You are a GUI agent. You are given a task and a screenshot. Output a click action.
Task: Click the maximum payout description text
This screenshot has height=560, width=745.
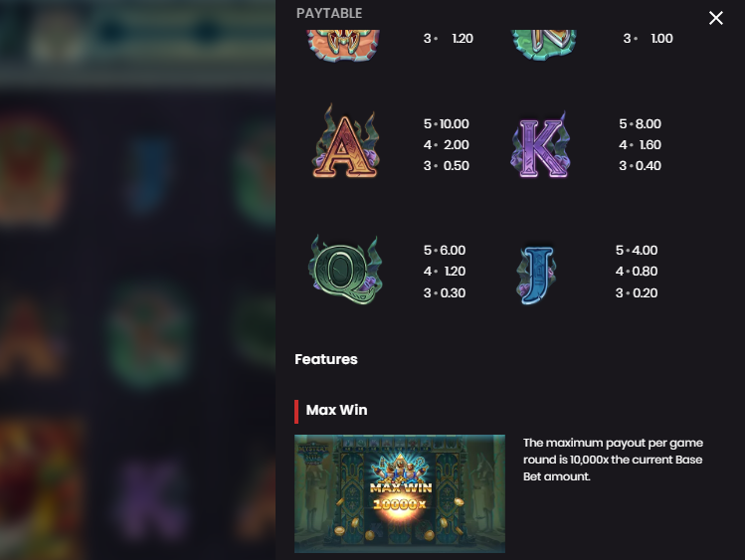tap(613, 460)
